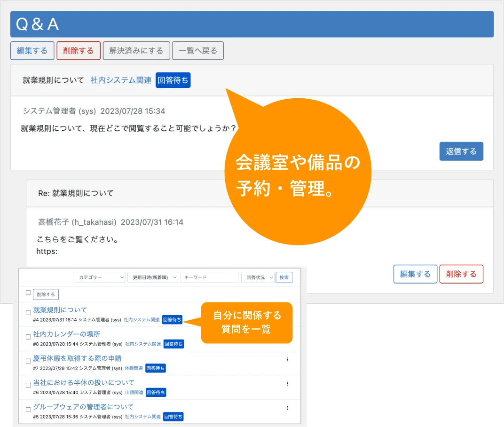The image size is (504, 427).
Task: Click 回答待ち badge on 慶弔休暇 row
Action: coord(155,368)
